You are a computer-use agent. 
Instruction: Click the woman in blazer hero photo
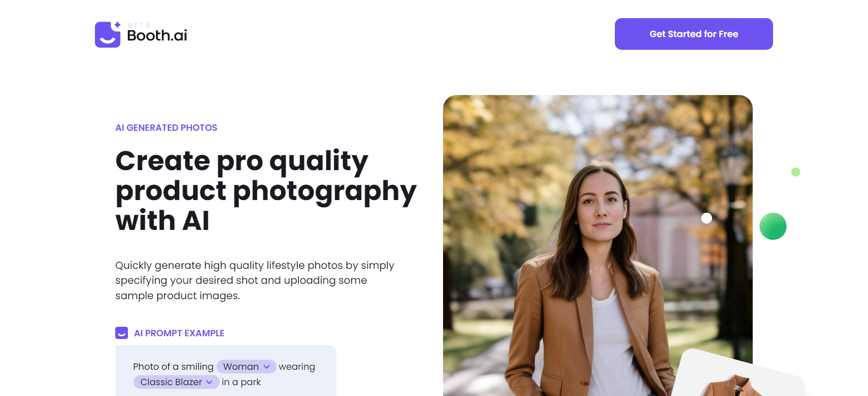tap(598, 245)
